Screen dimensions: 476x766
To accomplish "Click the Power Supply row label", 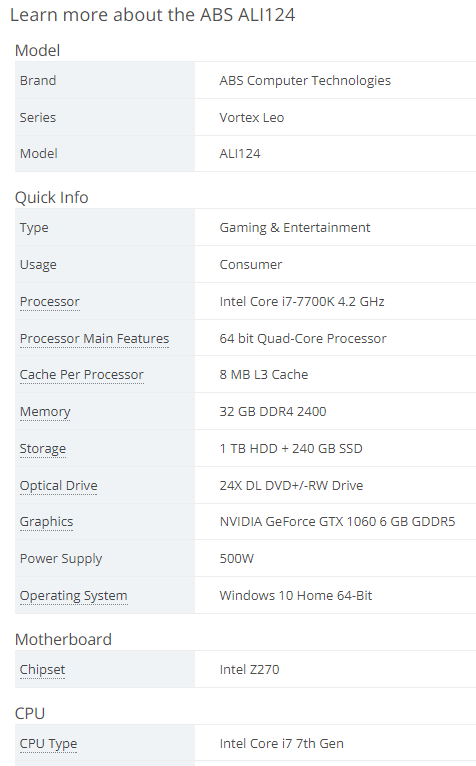I will pyautogui.click(x=61, y=559).
